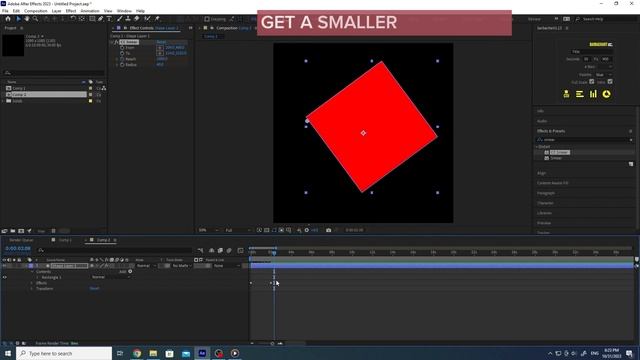Toggle the CC Smear fx enable switch

click(116, 42)
